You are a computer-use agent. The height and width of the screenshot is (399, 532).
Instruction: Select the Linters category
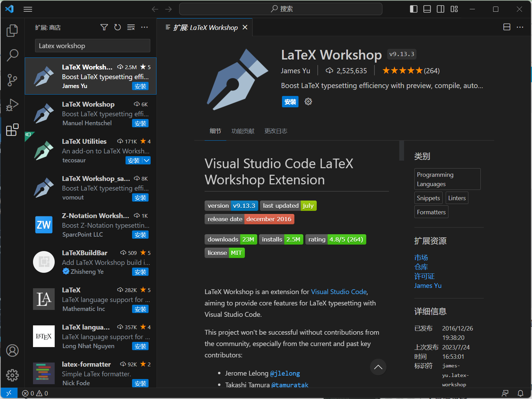457,198
